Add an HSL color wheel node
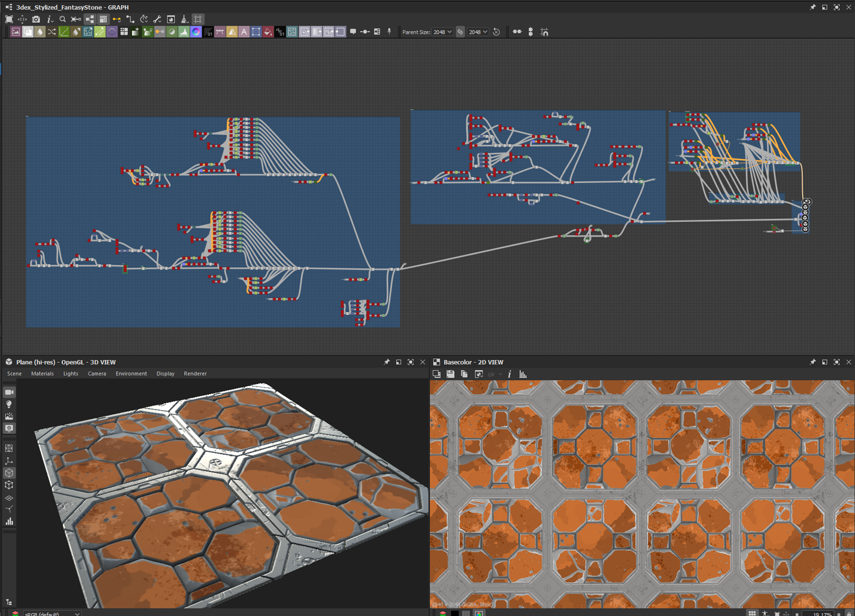Screen dimensions: 855x616 coord(196,32)
